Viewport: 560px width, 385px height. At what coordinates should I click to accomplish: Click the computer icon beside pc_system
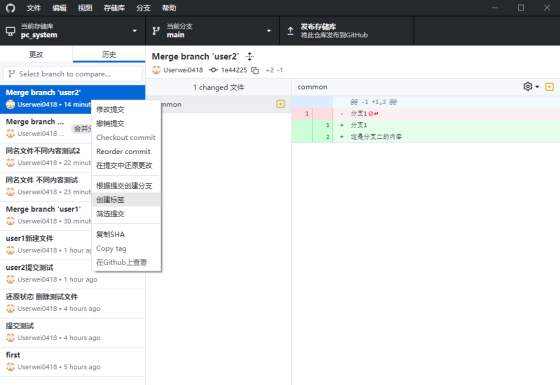click(10, 31)
